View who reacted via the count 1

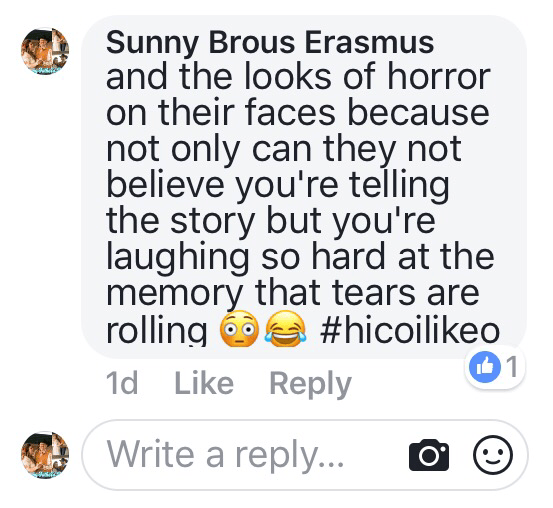pyautogui.click(x=512, y=367)
